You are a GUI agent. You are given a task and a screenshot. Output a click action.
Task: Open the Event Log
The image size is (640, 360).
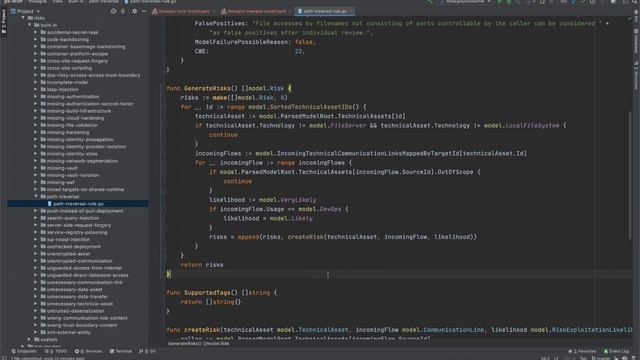click(x=616, y=351)
